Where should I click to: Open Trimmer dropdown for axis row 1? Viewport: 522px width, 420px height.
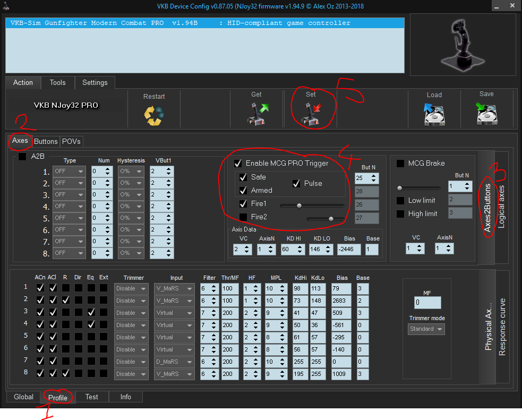pyautogui.click(x=131, y=288)
